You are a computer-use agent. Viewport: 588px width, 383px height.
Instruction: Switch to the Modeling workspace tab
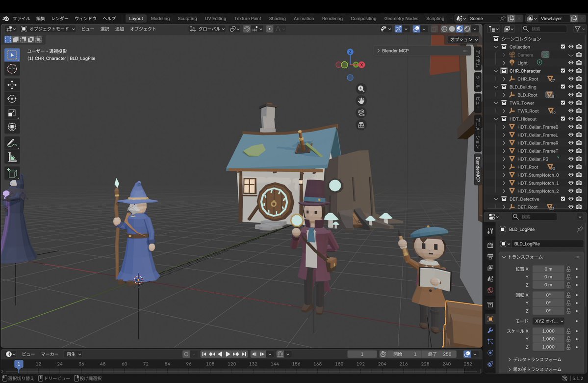160,18
